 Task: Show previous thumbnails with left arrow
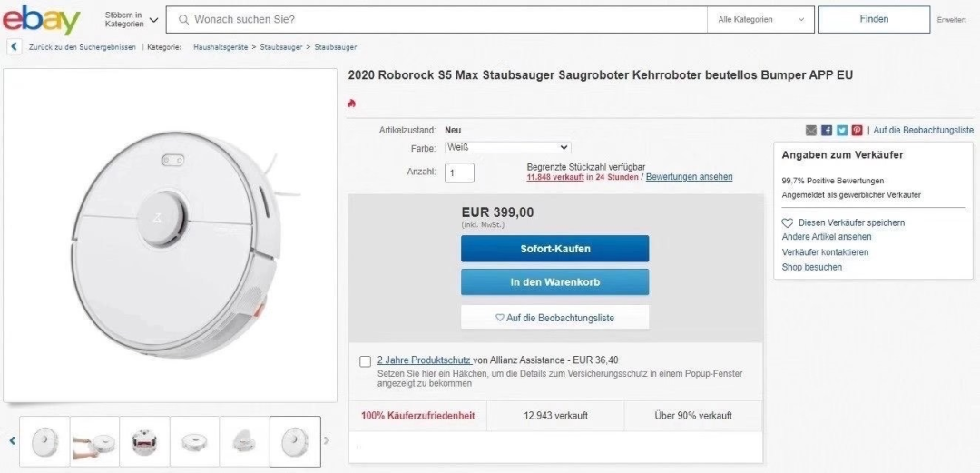[13, 441]
